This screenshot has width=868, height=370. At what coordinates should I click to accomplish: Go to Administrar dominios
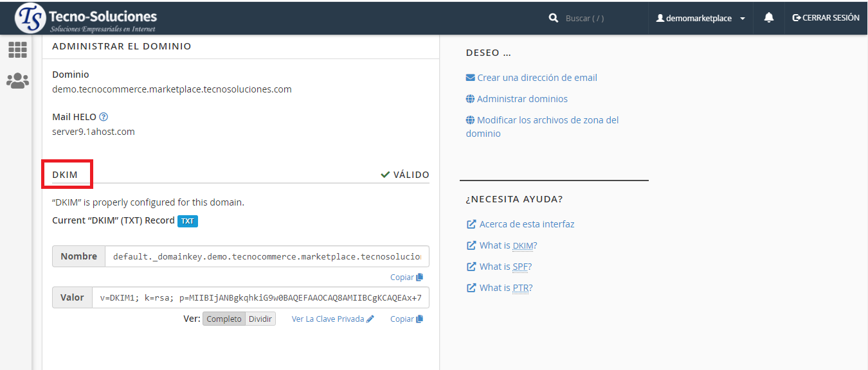[x=521, y=99]
